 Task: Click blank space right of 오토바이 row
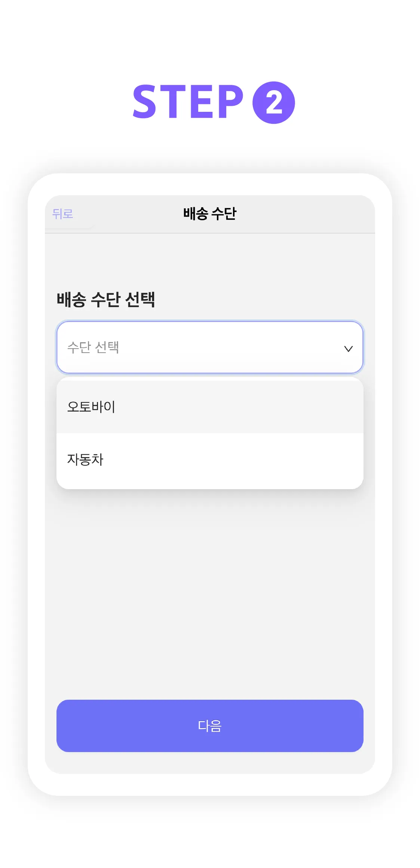pyautogui.click(x=262, y=407)
